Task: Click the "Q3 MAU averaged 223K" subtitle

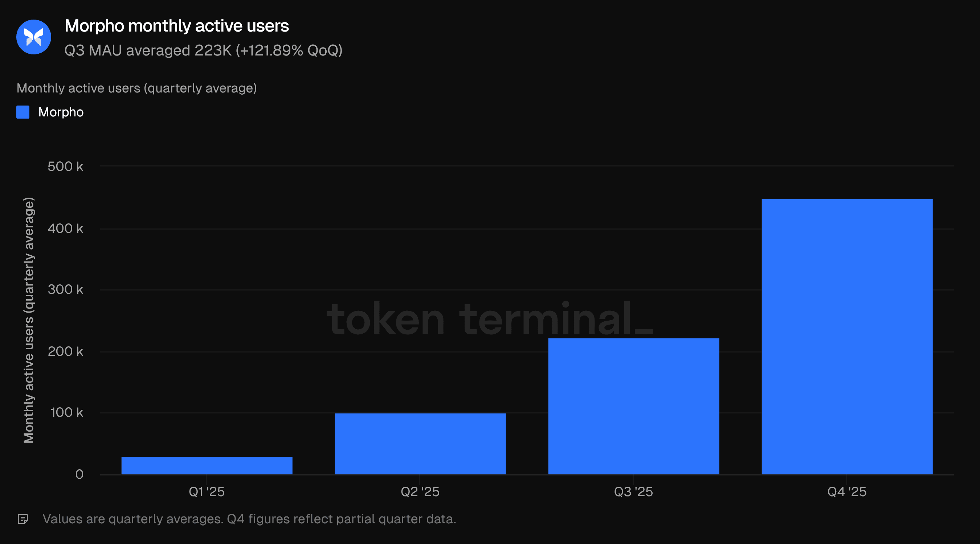Action: click(203, 50)
